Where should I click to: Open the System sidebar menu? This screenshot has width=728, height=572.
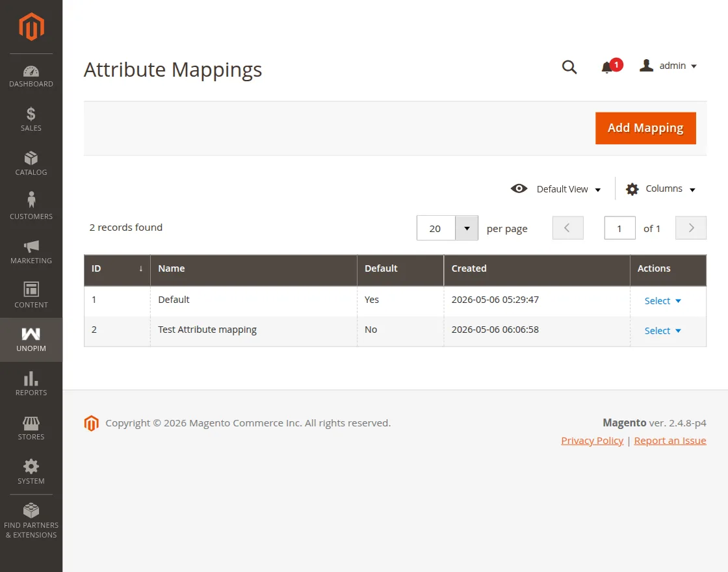tap(31, 472)
